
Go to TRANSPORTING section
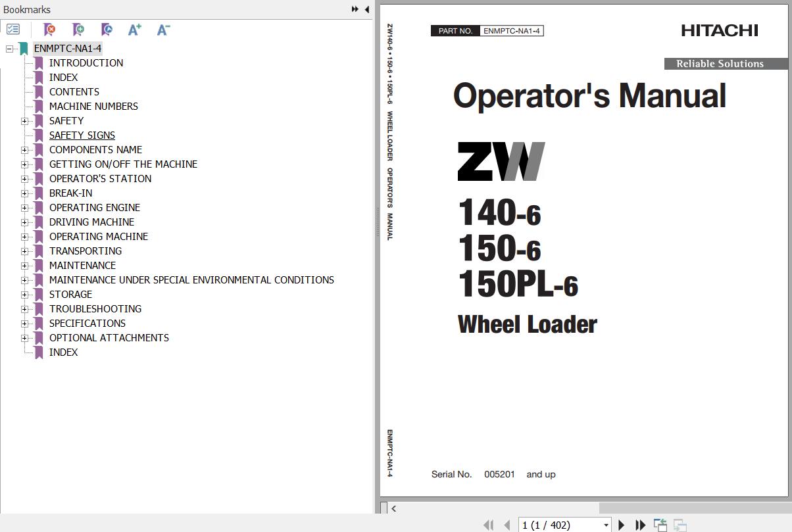point(86,251)
